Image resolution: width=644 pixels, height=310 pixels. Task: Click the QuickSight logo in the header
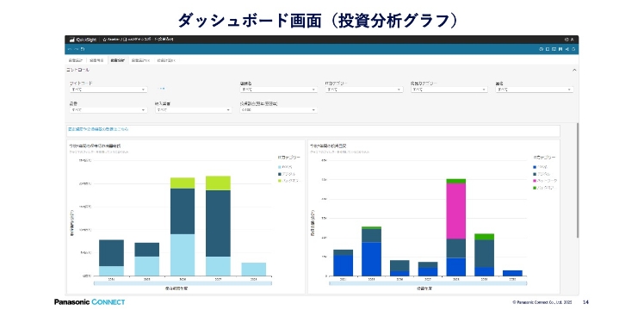[82, 40]
